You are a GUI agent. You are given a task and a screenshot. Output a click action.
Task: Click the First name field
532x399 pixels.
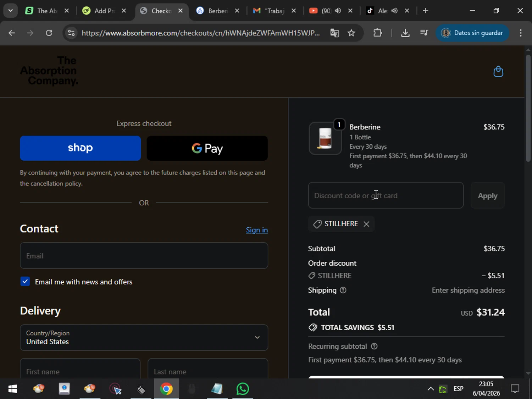point(80,368)
